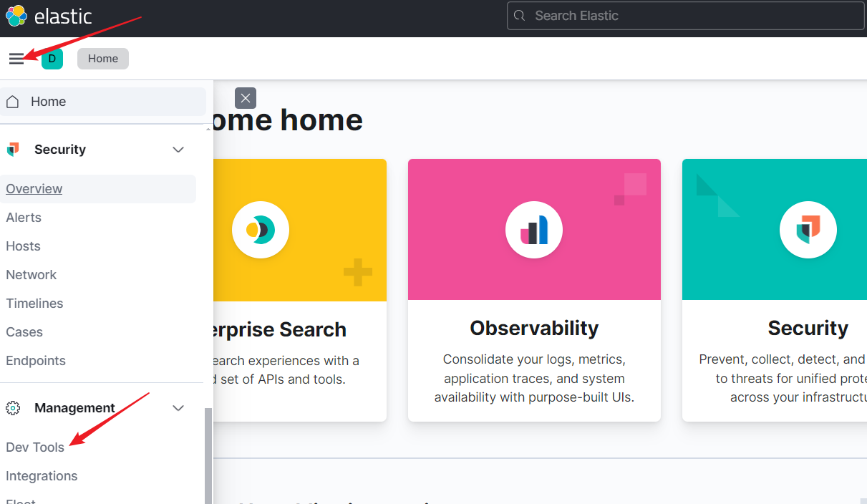867x504 pixels.
Task: Select Network in the sidebar
Action: coord(31,275)
